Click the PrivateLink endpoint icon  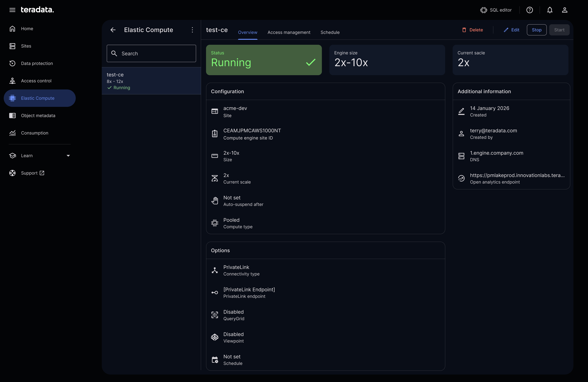click(x=215, y=293)
